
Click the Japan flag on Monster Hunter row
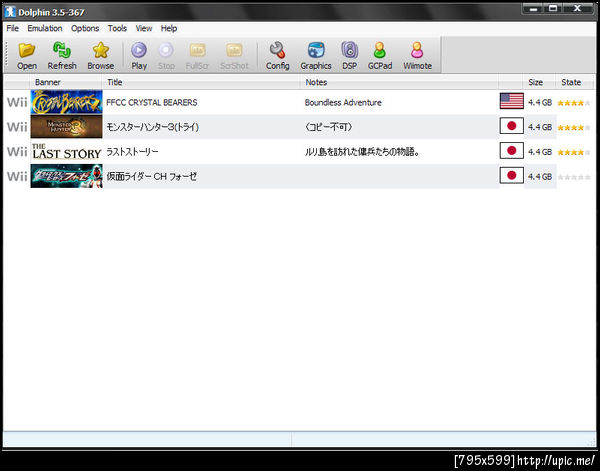512,126
